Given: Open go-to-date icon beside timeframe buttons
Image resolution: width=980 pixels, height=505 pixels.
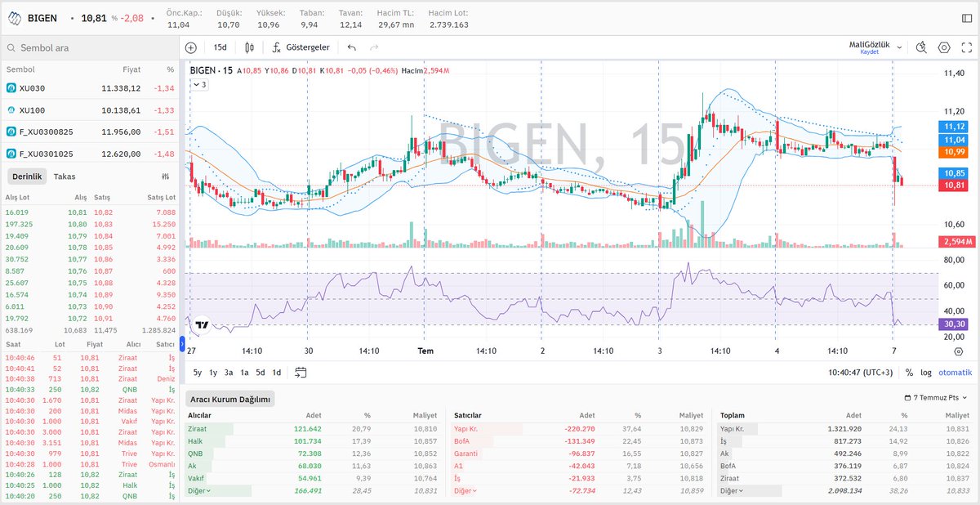Looking at the screenshot, I should [301, 371].
